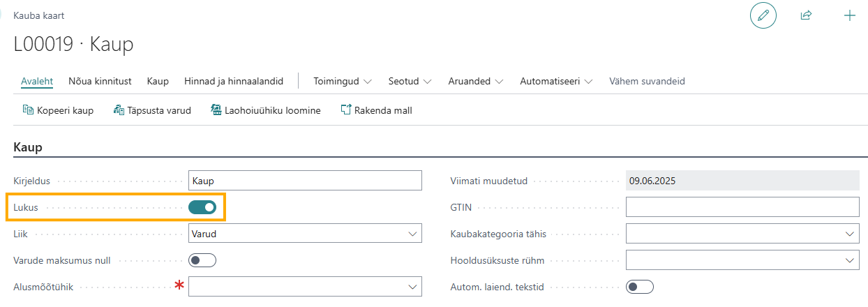868x307 pixels.
Task: Click the Kopeeri kaup copy icon
Action: [x=29, y=110]
